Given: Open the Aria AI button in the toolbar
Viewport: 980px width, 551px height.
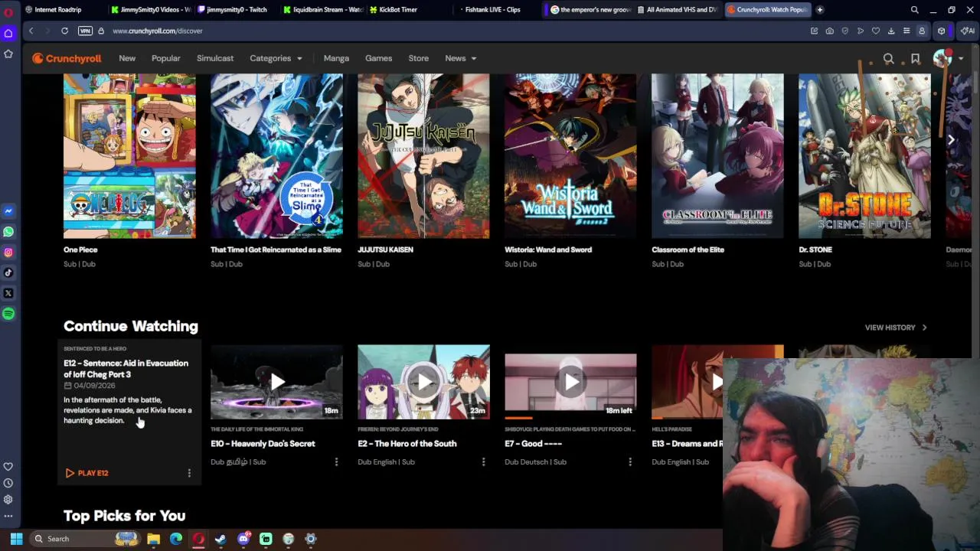Looking at the screenshot, I should click(x=969, y=31).
